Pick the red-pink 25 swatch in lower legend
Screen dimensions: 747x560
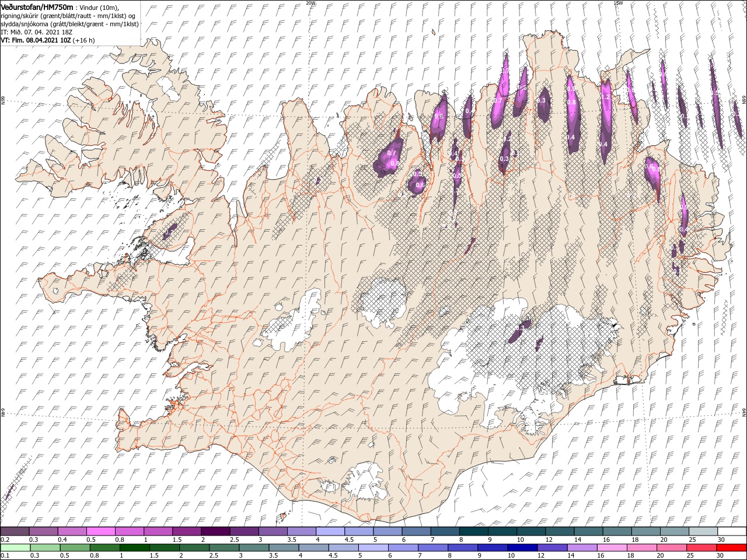click(x=702, y=548)
